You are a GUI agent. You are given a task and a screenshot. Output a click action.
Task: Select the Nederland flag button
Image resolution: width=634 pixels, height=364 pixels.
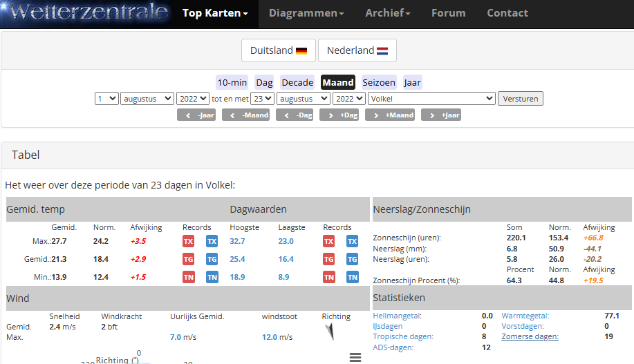(357, 50)
